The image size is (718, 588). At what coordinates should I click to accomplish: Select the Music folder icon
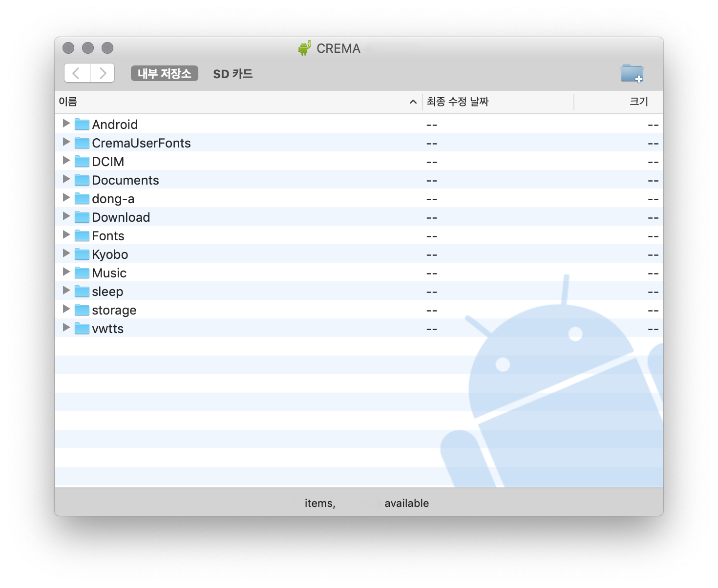pos(82,273)
